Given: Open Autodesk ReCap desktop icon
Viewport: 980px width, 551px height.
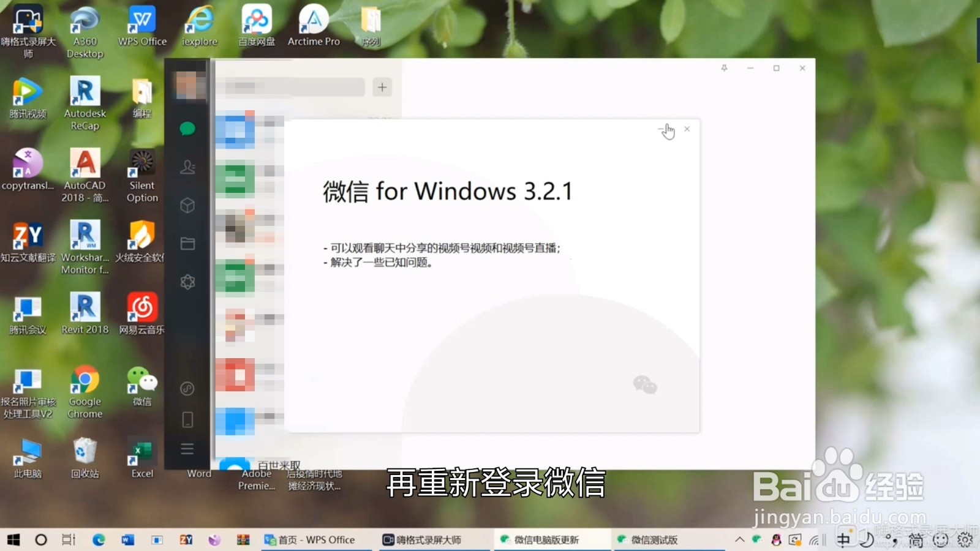Looking at the screenshot, I should click(x=85, y=104).
